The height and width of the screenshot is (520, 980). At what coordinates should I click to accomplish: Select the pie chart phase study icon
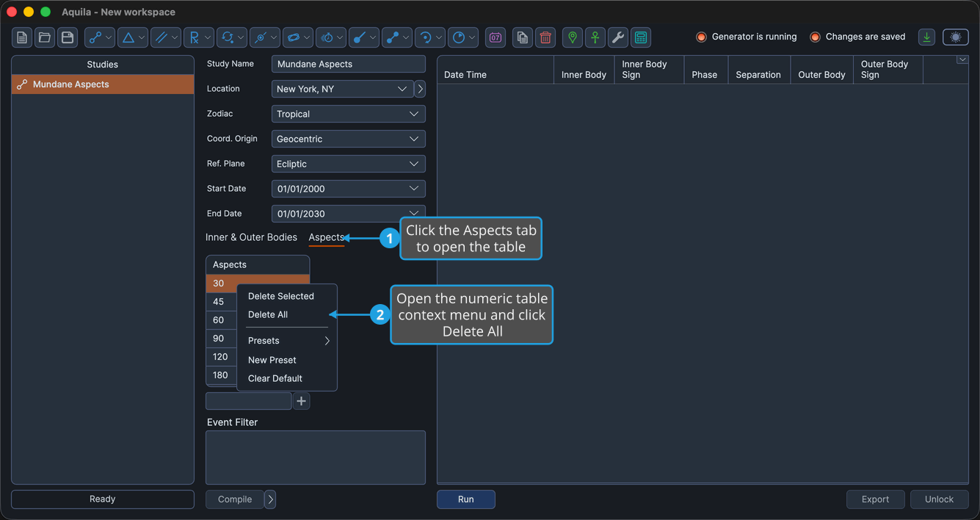point(459,37)
